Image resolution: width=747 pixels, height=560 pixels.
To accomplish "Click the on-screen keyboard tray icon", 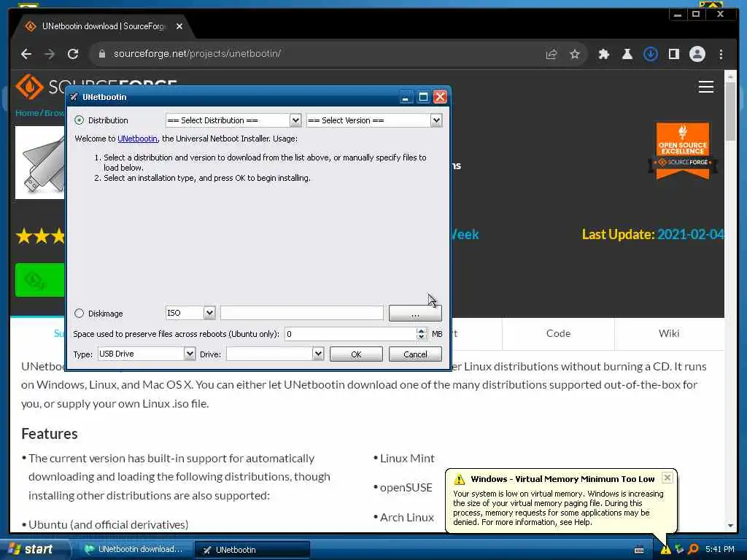I will point(639,550).
